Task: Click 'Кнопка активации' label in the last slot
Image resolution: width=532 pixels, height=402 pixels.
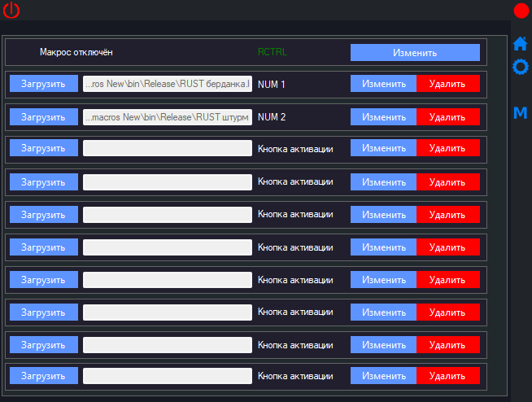Action: tap(295, 376)
